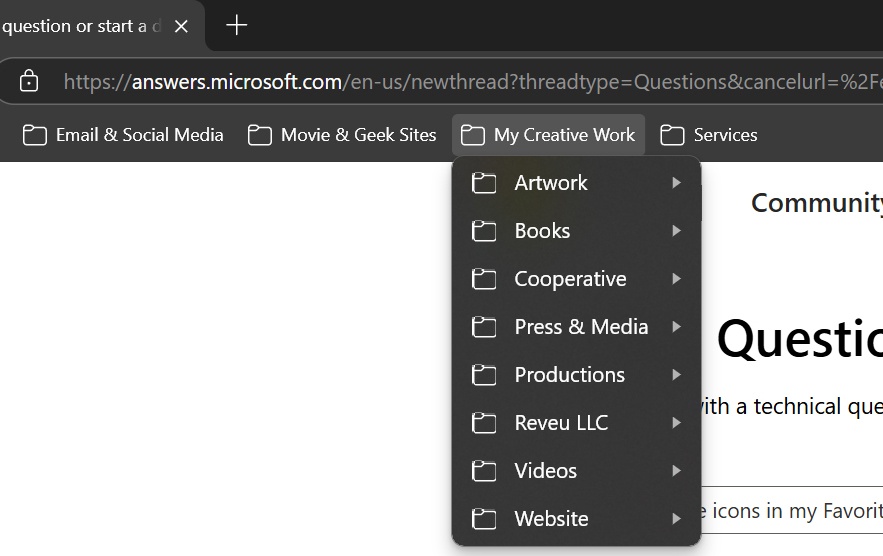Click the Reveu LLC folder icon
The image size is (883, 556).
[484, 422]
